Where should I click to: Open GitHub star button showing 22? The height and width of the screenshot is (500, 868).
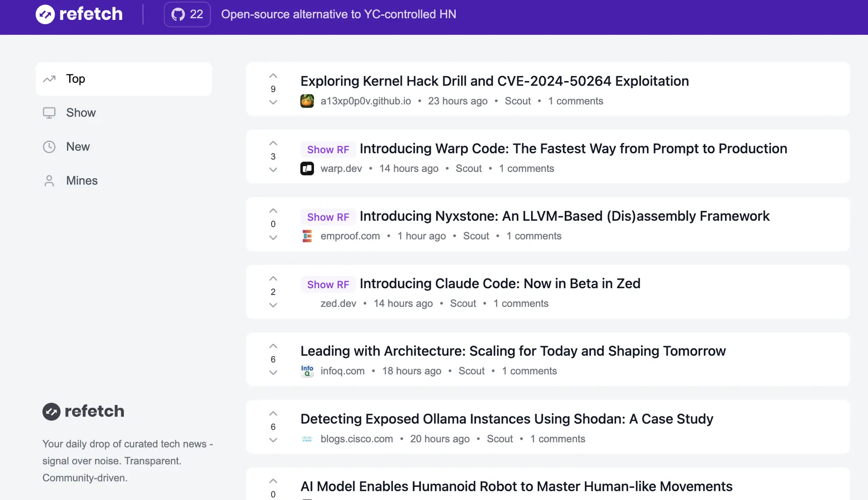(x=187, y=14)
